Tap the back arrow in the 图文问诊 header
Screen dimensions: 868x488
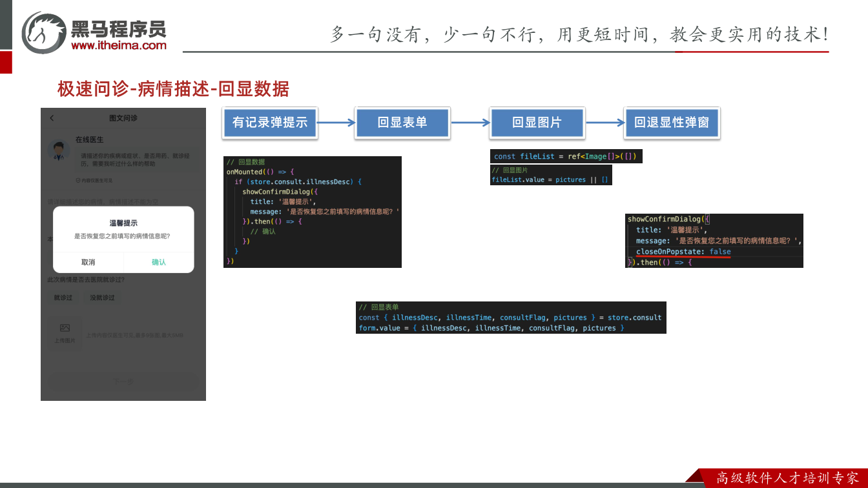52,118
